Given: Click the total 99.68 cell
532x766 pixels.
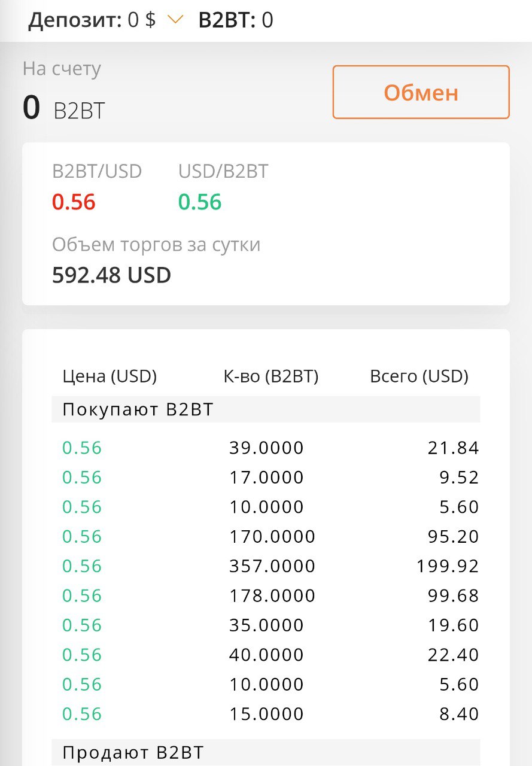Looking at the screenshot, I should pyautogui.click(x=454, y=595).
